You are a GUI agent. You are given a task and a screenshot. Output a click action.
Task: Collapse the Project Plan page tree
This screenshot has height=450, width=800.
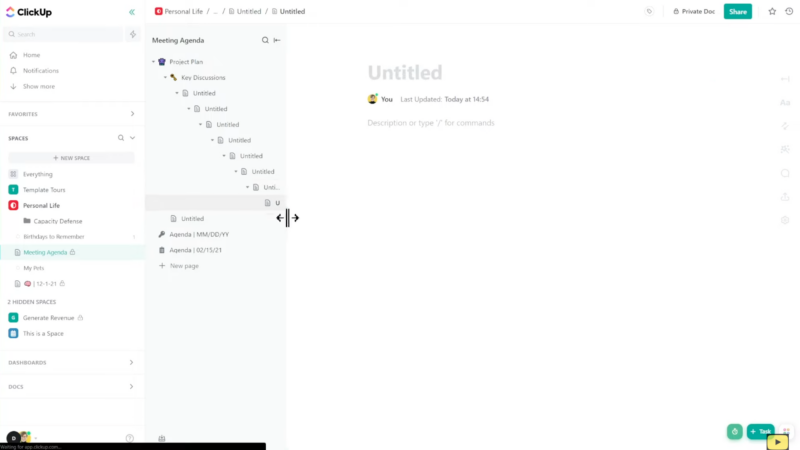(154, 62)
